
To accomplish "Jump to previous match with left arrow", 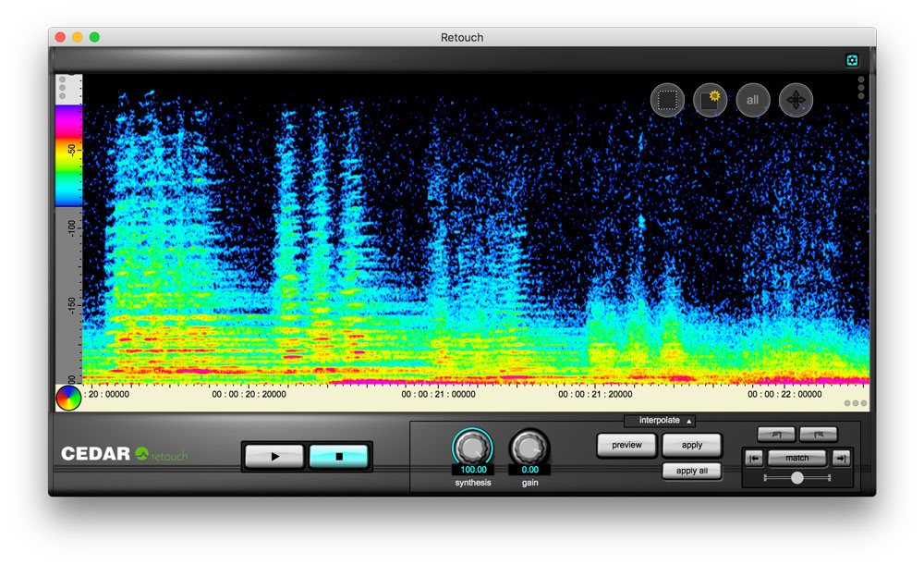I will click(754, 459).
